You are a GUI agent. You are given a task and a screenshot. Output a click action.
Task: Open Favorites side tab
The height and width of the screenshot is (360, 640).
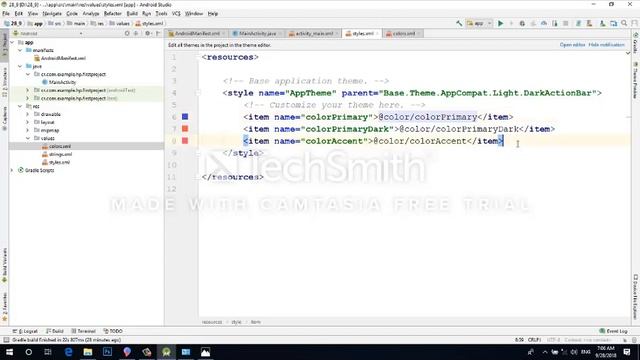pyautogui.click(x=4, y=307)
